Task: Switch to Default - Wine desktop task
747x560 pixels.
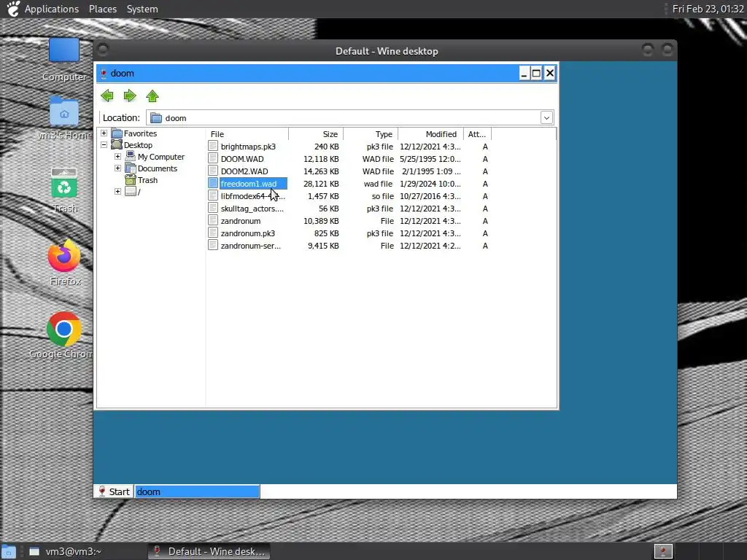Action: click(209, 551)
